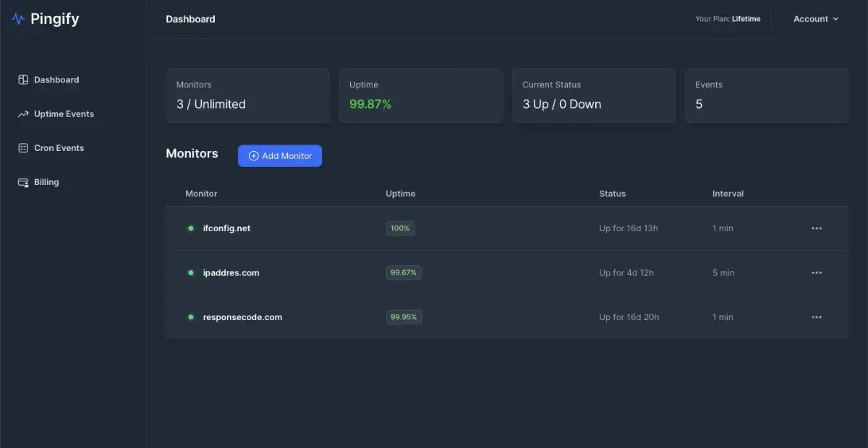Open the Account dropdown menu
The height and width of the screenshot is (448, 868).
pyautogui.click(x=815, y=19)
